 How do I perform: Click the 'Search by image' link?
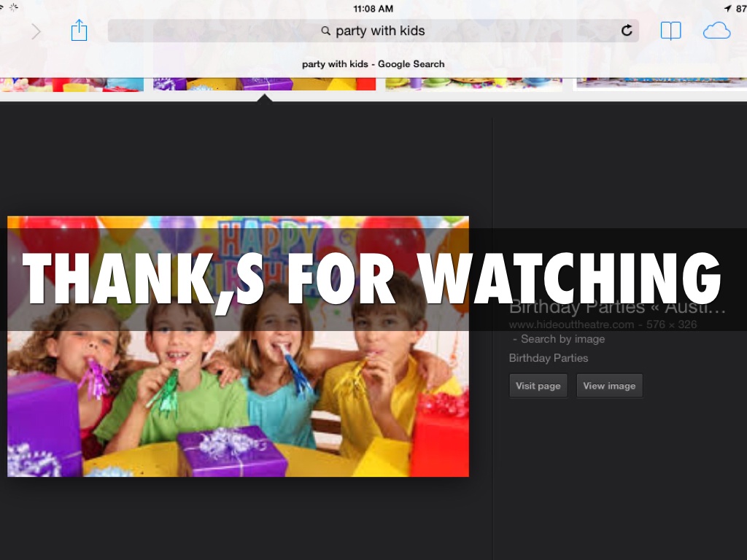[562, 339]
